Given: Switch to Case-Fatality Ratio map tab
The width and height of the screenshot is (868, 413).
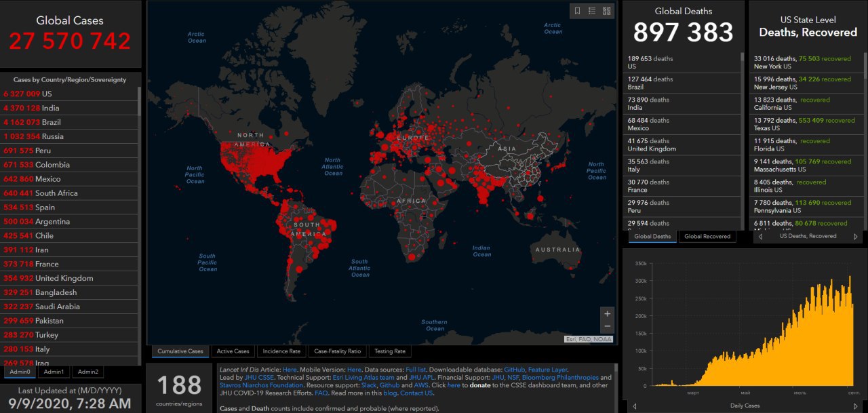Looking at the screenshot, I should 338,351.
